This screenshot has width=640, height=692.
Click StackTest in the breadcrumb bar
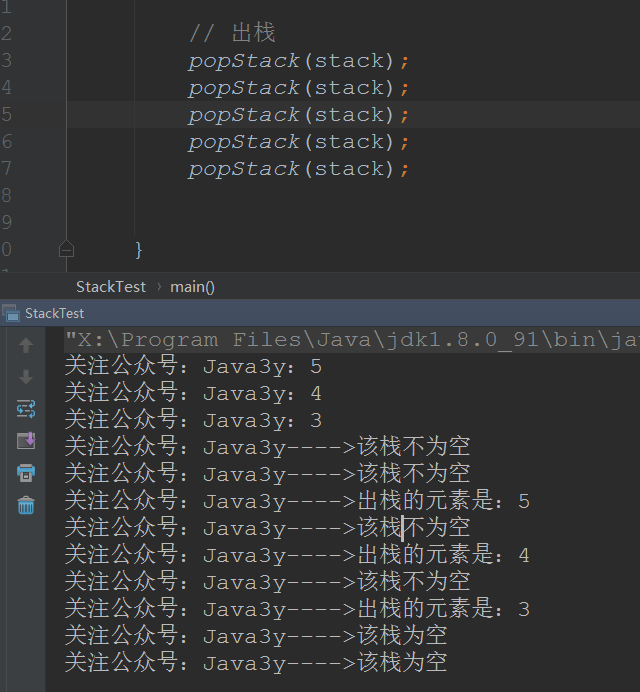pos(111,287)
